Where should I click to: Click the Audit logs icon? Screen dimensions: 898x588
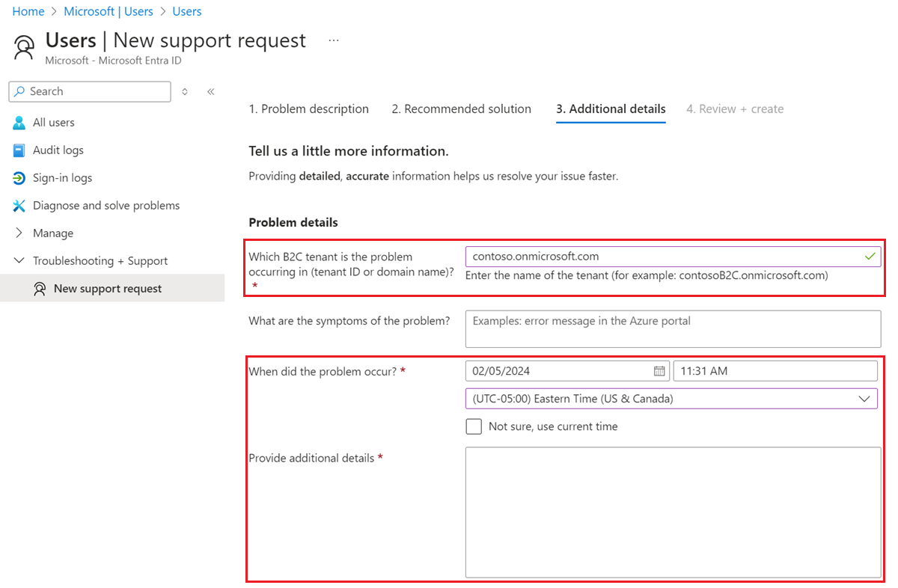pyautogui.click(x=19, y=150)
